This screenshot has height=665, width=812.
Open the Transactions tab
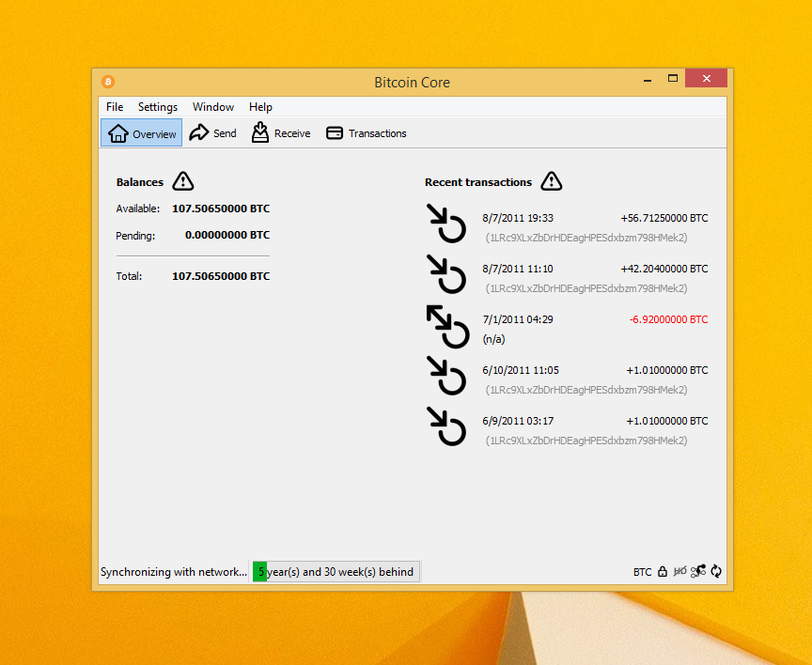(367, 133)
